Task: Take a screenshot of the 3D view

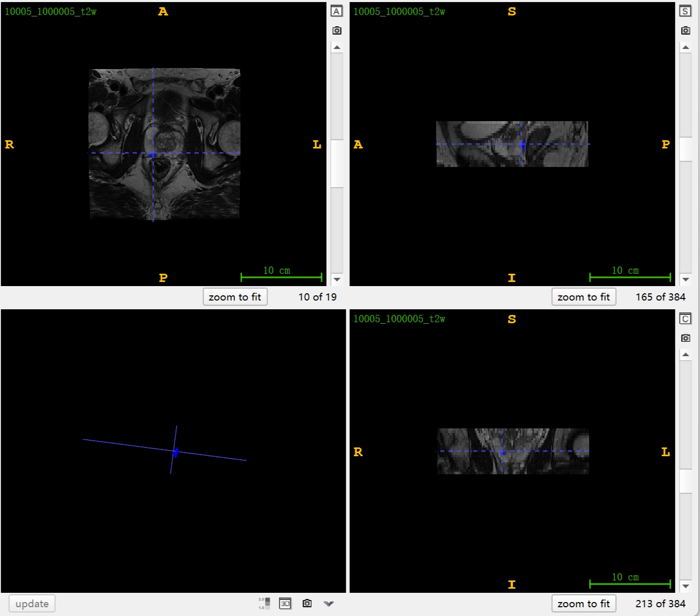Action: (307, 603)
